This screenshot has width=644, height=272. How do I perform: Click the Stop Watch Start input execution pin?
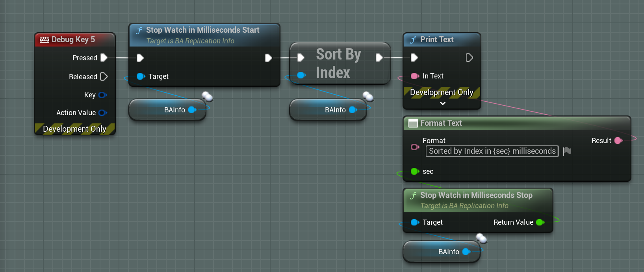click(x=140, y=58)
